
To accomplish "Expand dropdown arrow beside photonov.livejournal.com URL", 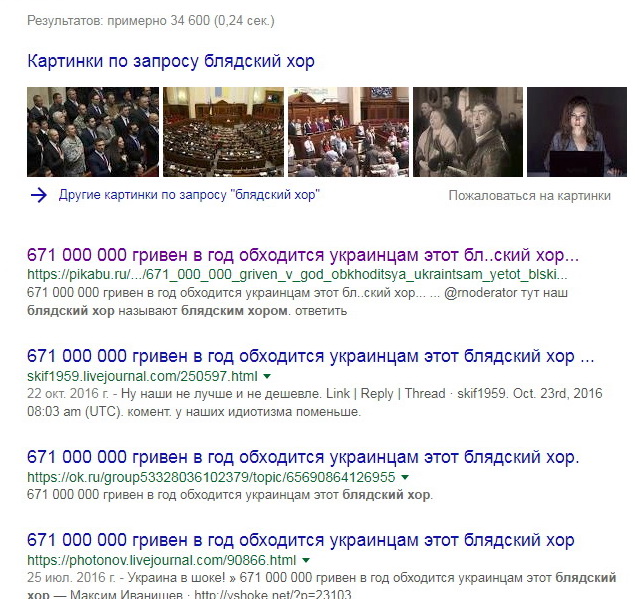I will click(306, 561).
